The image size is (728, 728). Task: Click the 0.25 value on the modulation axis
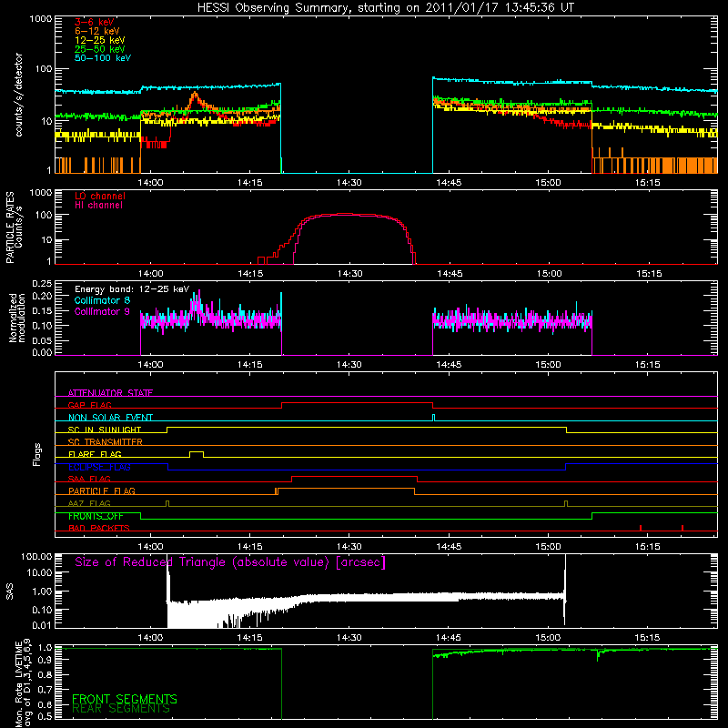(42, 284)
